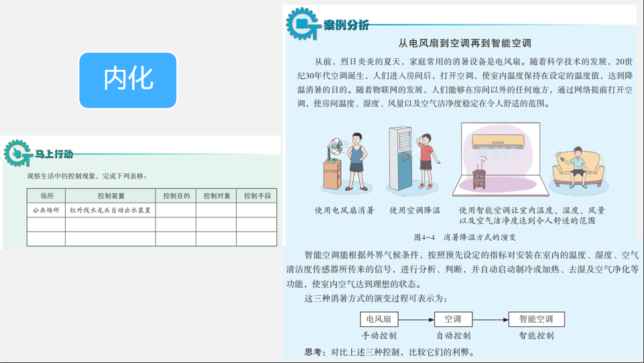Select the 电风扇 flowchart box
Screen dimensions: 644x363
[379, 319]
